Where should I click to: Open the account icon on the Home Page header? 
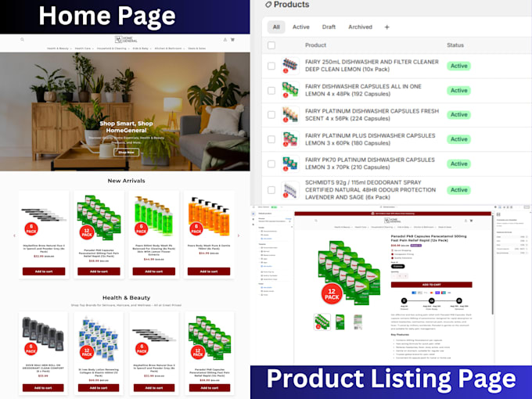225,40
